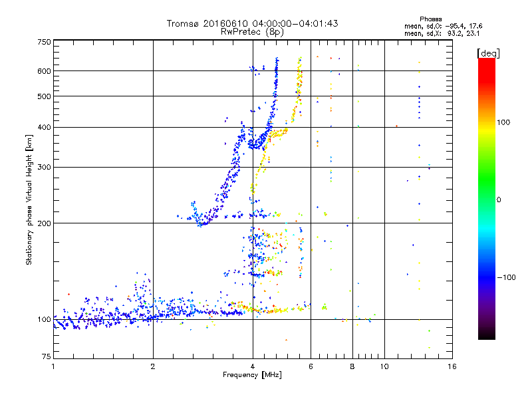Click the colorbar tick label '-100'
The width and height of the screenshot is (532, 399).
pos(506,277)
